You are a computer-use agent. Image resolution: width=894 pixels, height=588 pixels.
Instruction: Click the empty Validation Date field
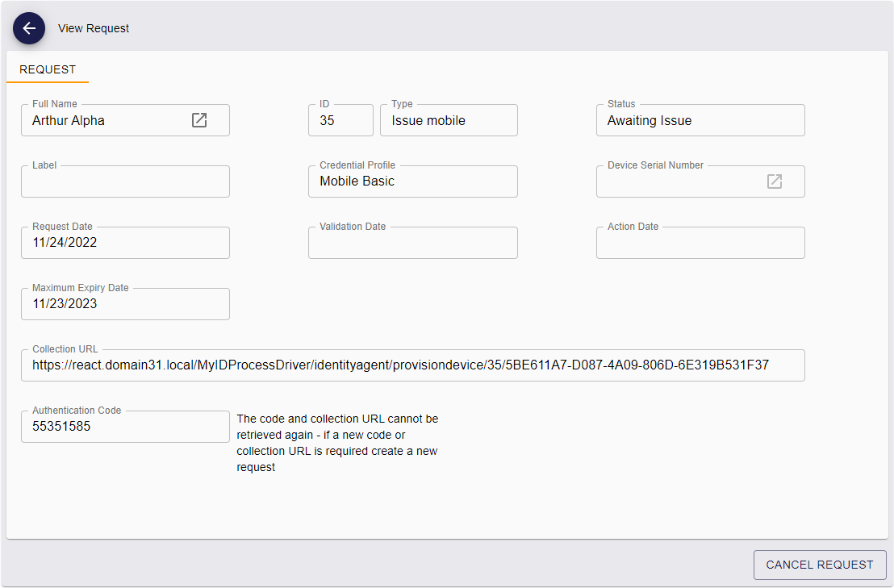412,244
